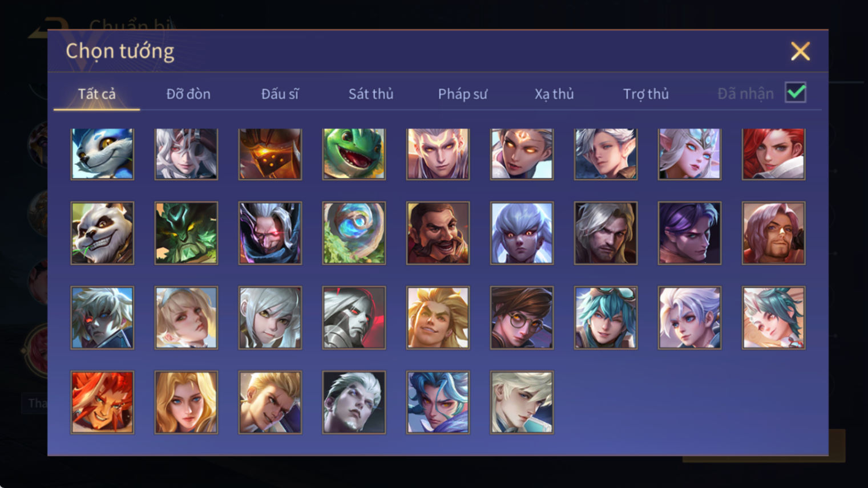Pick the red-haired woman hero portrait
This screenshot has width=868, height=488.
point(773,154)
